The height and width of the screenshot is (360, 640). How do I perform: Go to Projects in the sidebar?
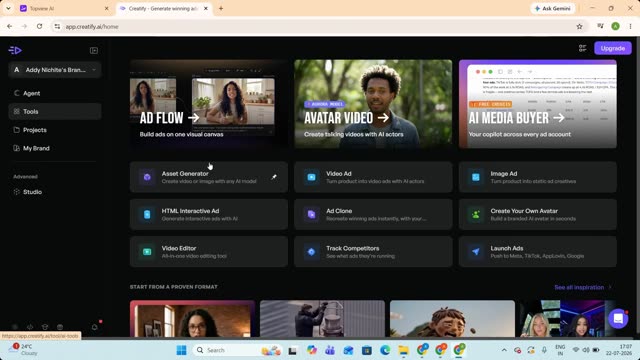coord(55,130)
